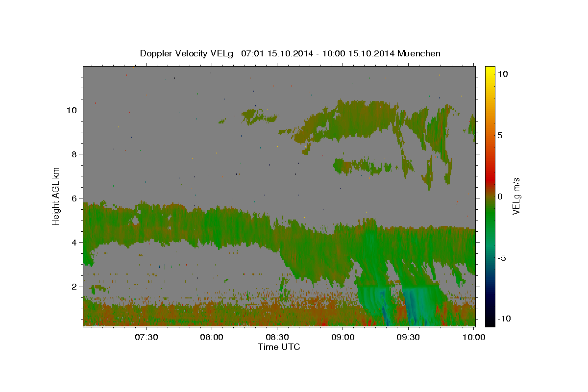Select the 09:00 time tick label
This screenshot has width=588, height=392.
pos(343,337)
